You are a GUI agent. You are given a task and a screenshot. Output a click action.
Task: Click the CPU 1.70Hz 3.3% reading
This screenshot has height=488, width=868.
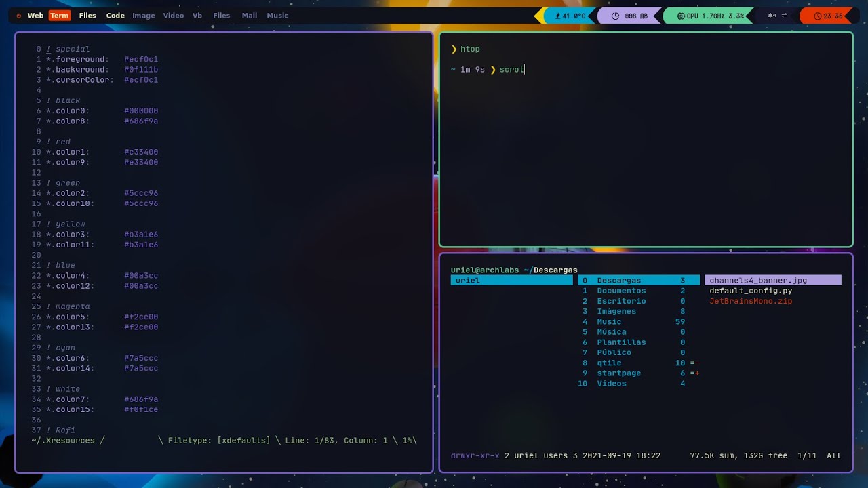pos(715,16)
